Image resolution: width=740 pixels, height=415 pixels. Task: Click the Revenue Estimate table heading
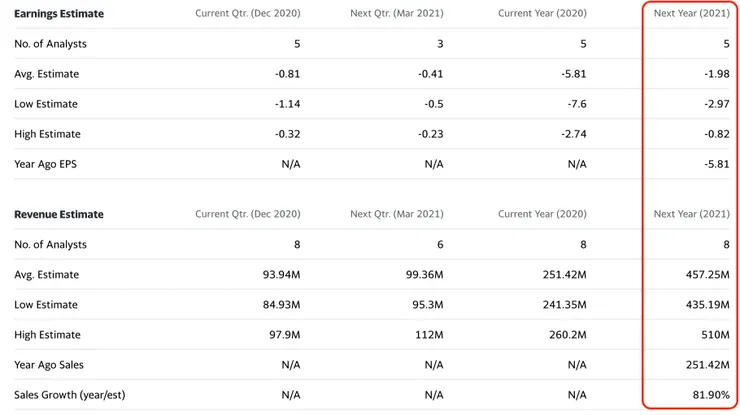(59, 214)
